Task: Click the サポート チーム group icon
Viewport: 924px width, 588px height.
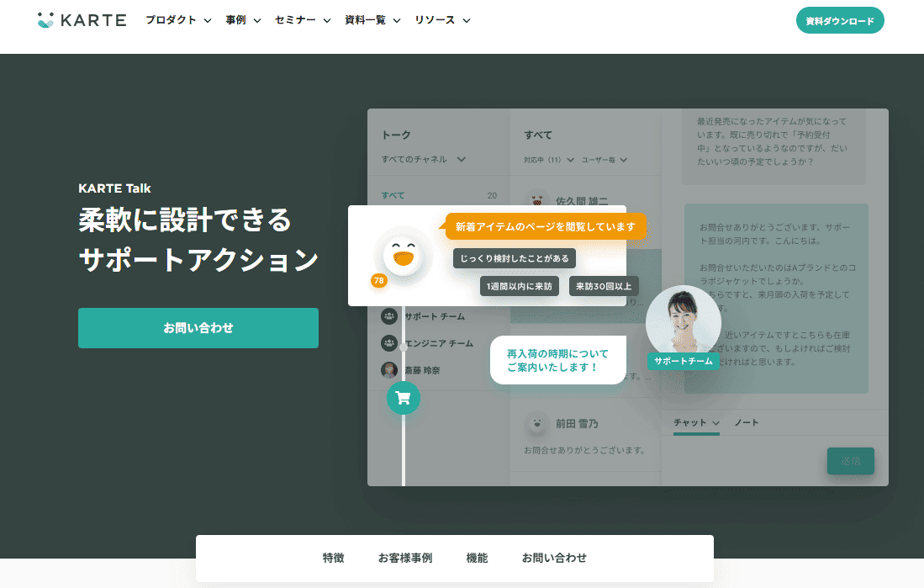Action: pyautogui.click(x=389, y=316)
